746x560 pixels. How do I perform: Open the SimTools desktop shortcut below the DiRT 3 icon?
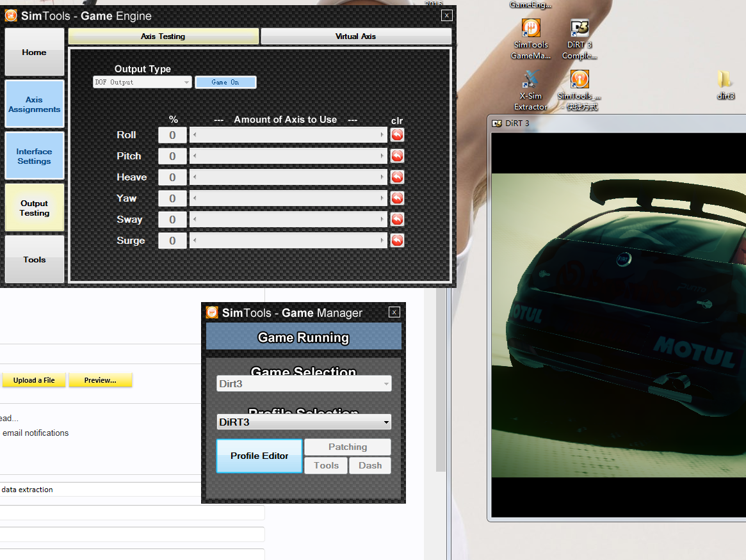pyautogui.click(x=580, y=91)
